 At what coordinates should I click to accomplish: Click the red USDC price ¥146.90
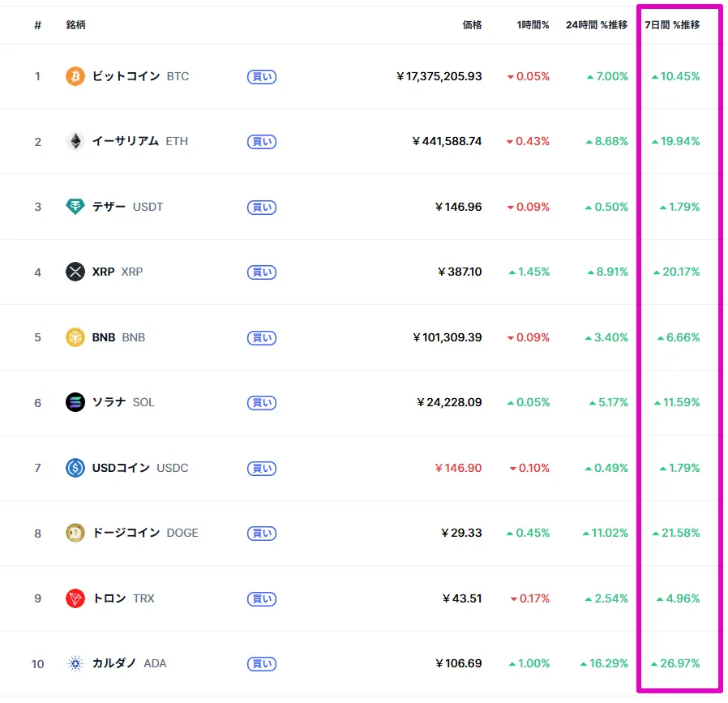459,468
